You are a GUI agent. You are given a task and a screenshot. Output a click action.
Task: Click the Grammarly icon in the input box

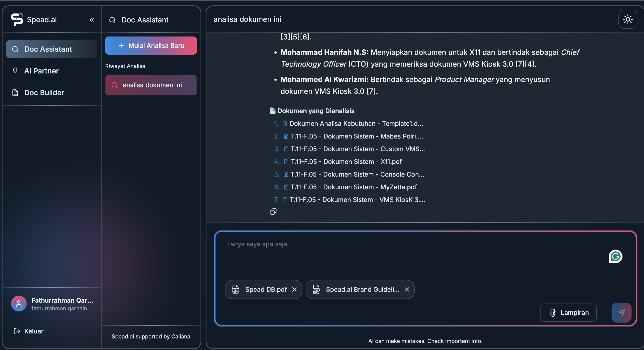[x=615, y=256]
